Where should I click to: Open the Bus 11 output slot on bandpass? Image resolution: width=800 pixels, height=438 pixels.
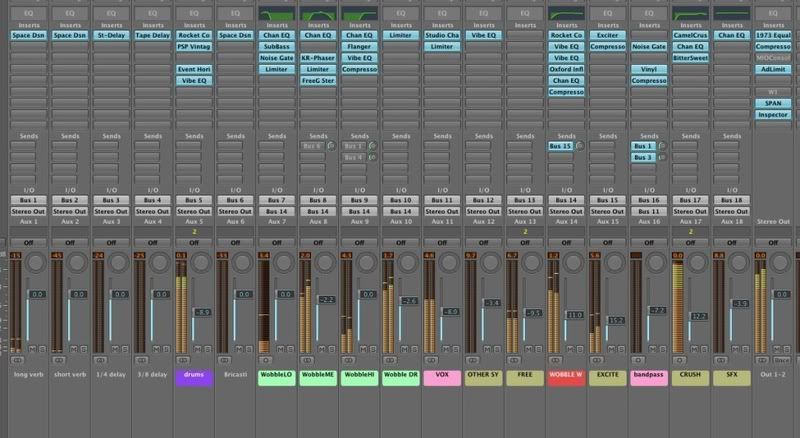[649, 211]
